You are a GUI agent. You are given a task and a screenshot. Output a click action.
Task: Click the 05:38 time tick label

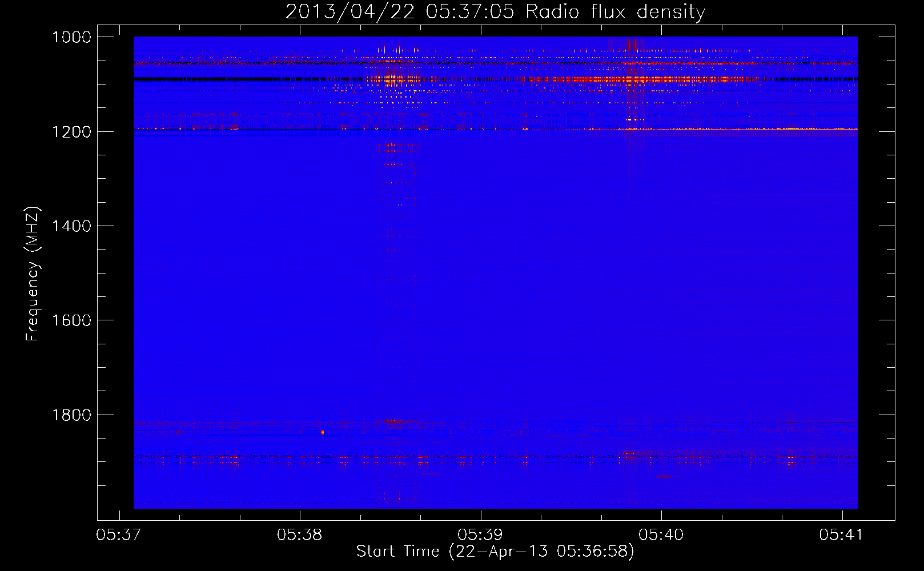300,535
